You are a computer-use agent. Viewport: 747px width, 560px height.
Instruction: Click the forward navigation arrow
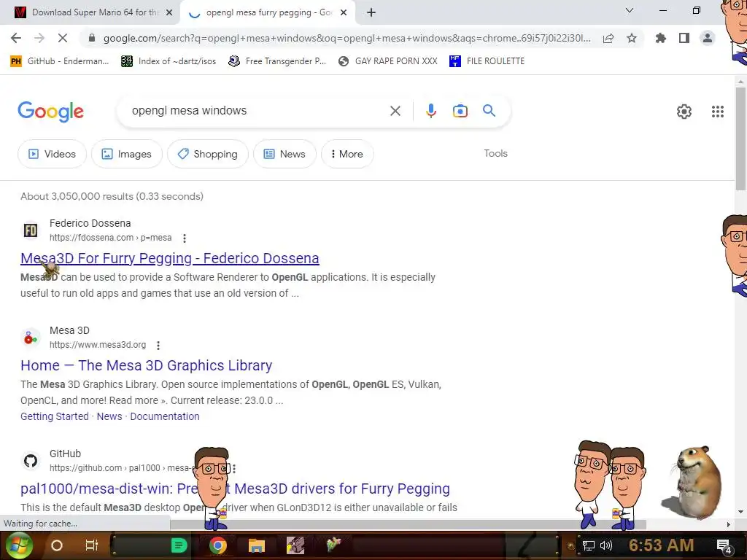click(x=39, y=38)
